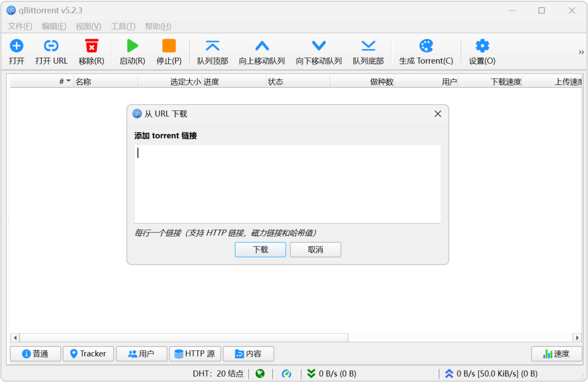This screenshot has width=588, height=382.
Task: Click 下载 button in URL dialog
Action: point(260,250)
